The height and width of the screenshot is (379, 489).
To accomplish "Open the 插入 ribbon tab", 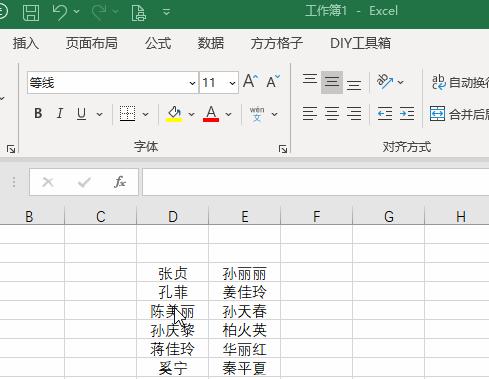I will click(x=26, y=43).
